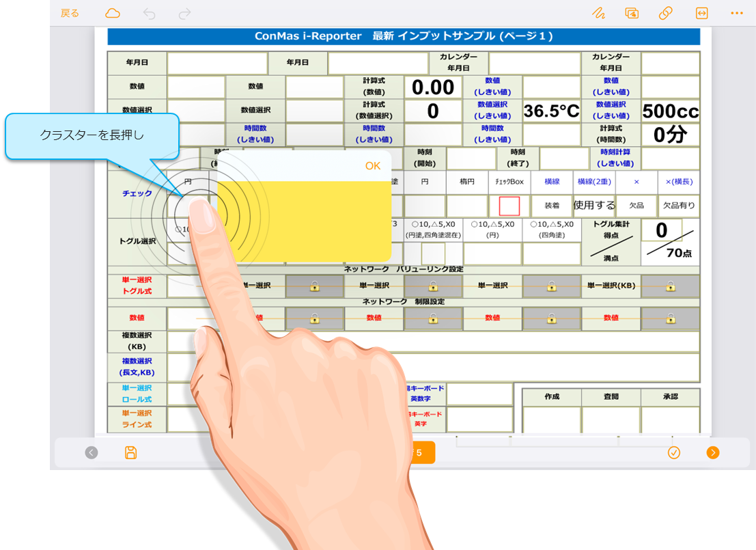Open the image gallery icon

tap(632, 13)
